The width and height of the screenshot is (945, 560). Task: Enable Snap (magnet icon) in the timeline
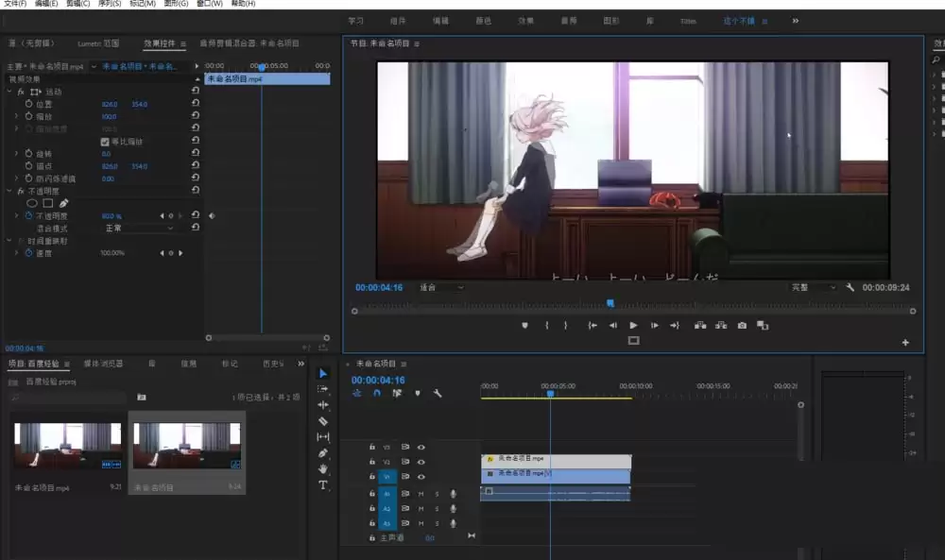[376, 393]
